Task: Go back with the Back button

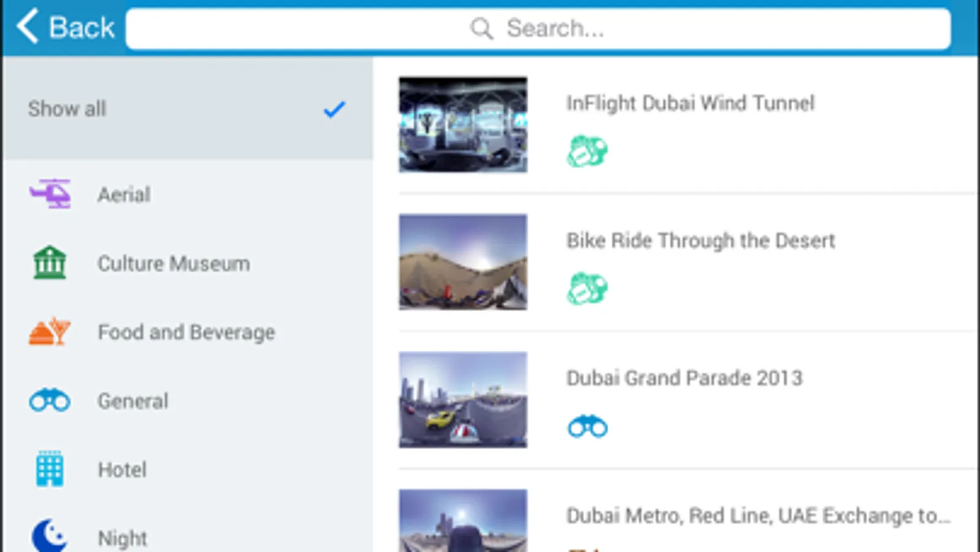Action: click(65, 28)
